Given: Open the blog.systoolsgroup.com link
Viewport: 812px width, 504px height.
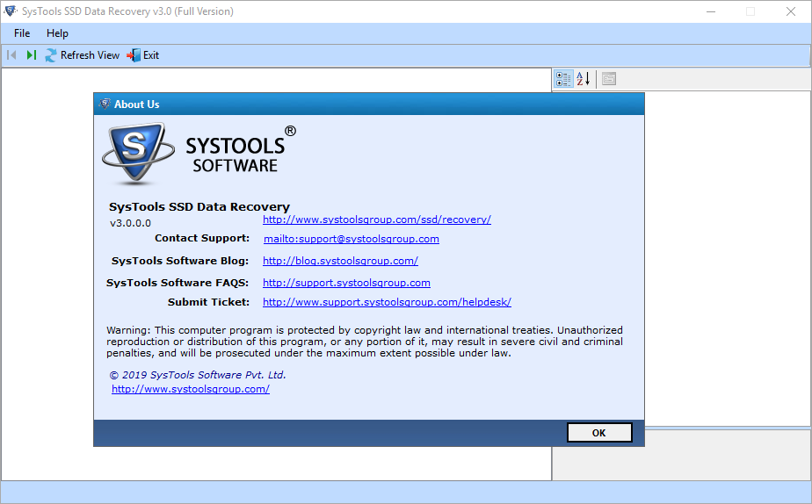Looking at the screenshot, I should click(x=340, y=261).
